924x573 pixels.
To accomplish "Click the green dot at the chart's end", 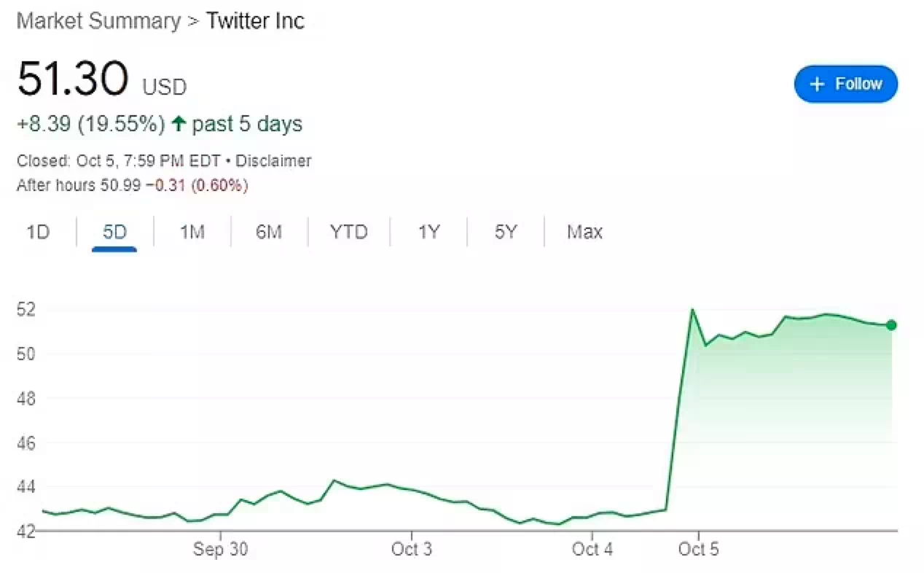I will (891, 325).
